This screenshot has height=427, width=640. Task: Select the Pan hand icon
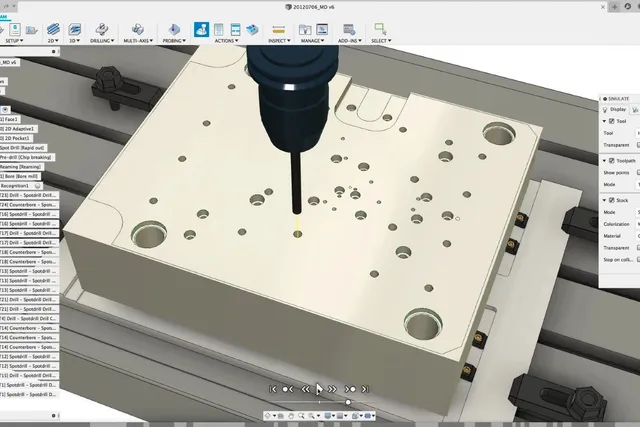pyautogui.click(x=291, y=416)
